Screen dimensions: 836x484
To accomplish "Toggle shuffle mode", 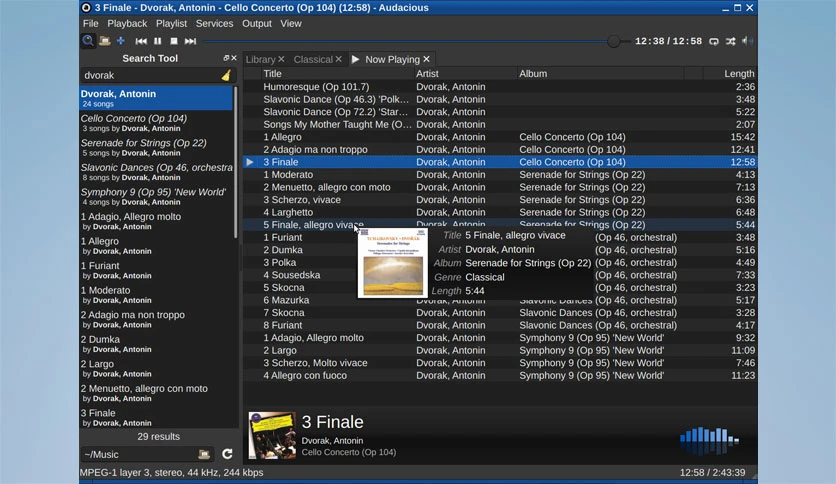I will (730, 41).
